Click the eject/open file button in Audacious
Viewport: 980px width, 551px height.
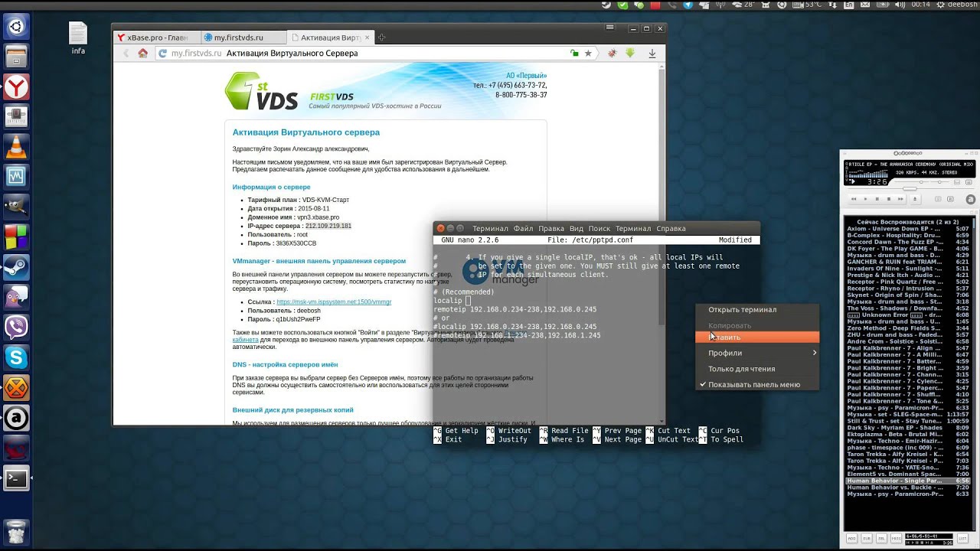coord(915,199)
